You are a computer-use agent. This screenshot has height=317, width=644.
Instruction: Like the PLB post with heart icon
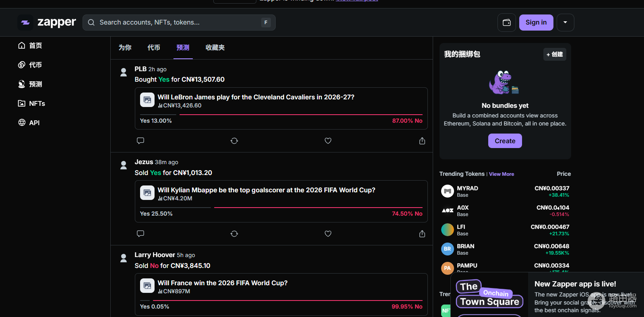[x=328, y=141]
